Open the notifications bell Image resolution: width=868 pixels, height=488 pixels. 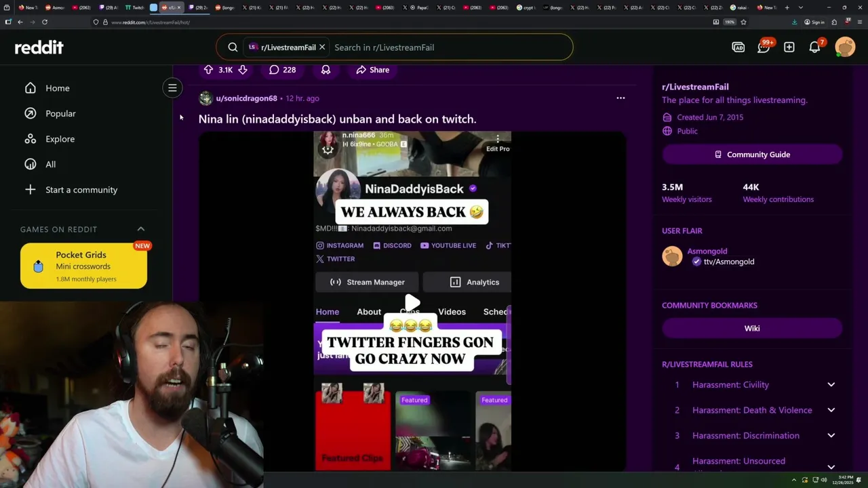[815, 47]
